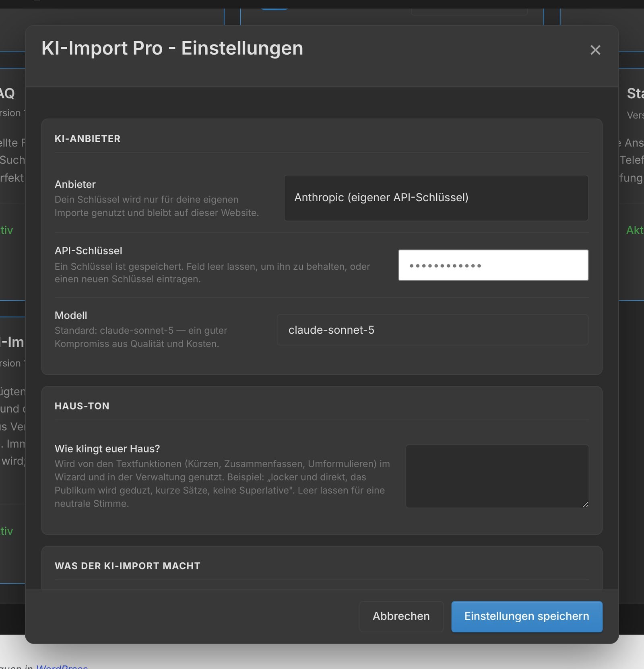Close the KI-Import Pro settings dialog
The width and height of the screenshot is (644, 669).
point(595,50)
